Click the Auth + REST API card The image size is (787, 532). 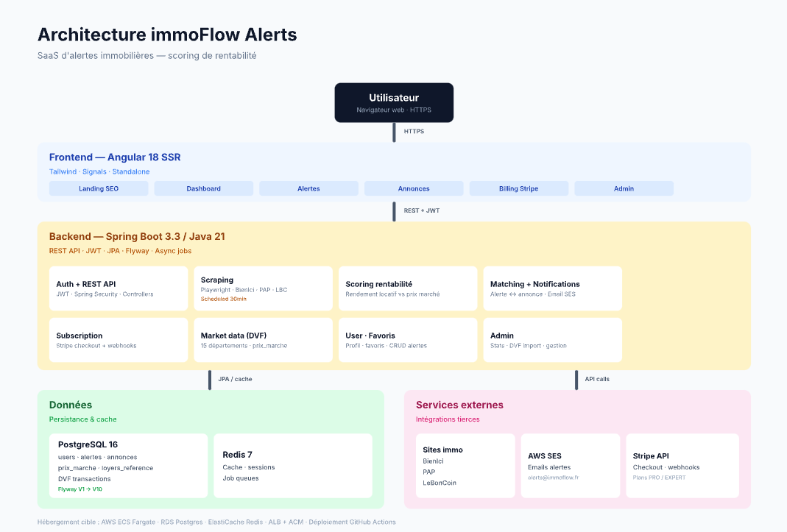tap(119, 288)
